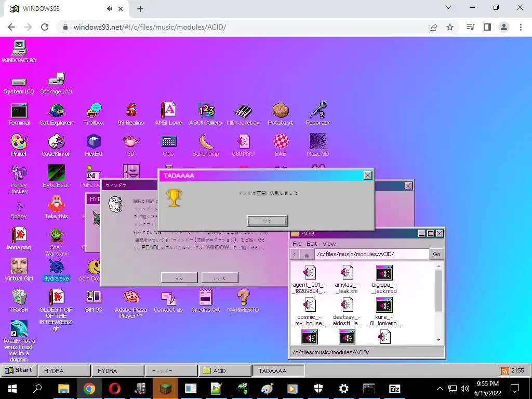Image resolution: width=532 pixels, height=399 pixels.
Task: Open Edit menu in ACID window
Action: pos(312,244)
